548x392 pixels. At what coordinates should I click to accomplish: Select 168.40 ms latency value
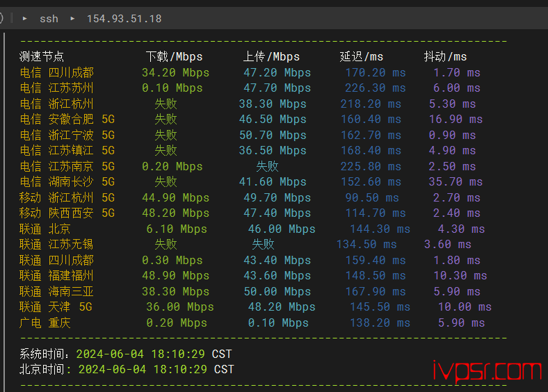click(x=371, y=151)
